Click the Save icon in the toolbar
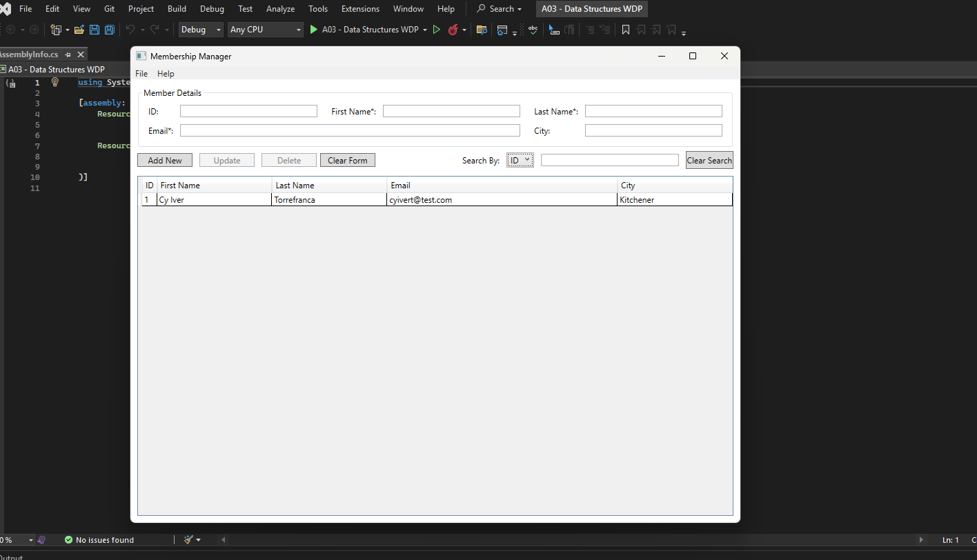Image resolution: width=977 pixels, height=560 pixels. 94,30
